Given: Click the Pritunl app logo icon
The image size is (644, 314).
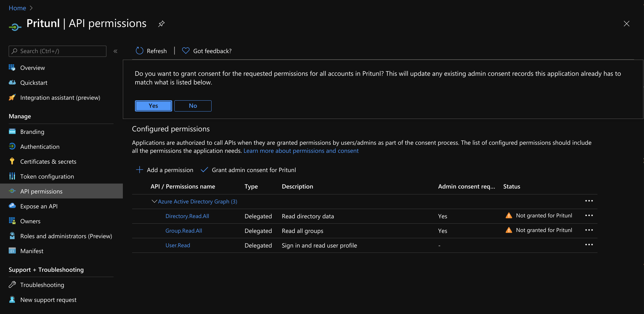Looking at the screenshot, I should tap(15, 27).
